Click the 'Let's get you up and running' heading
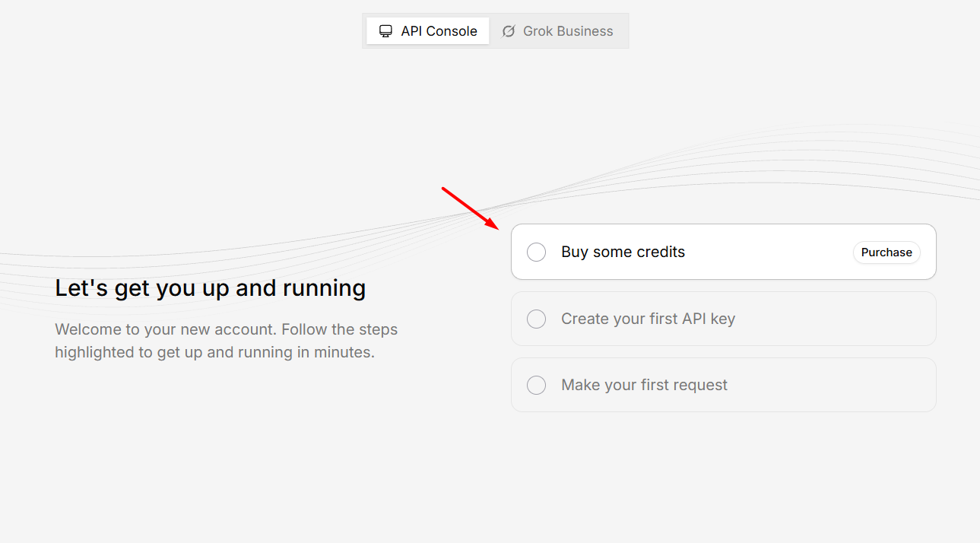 tap(210, 288)
